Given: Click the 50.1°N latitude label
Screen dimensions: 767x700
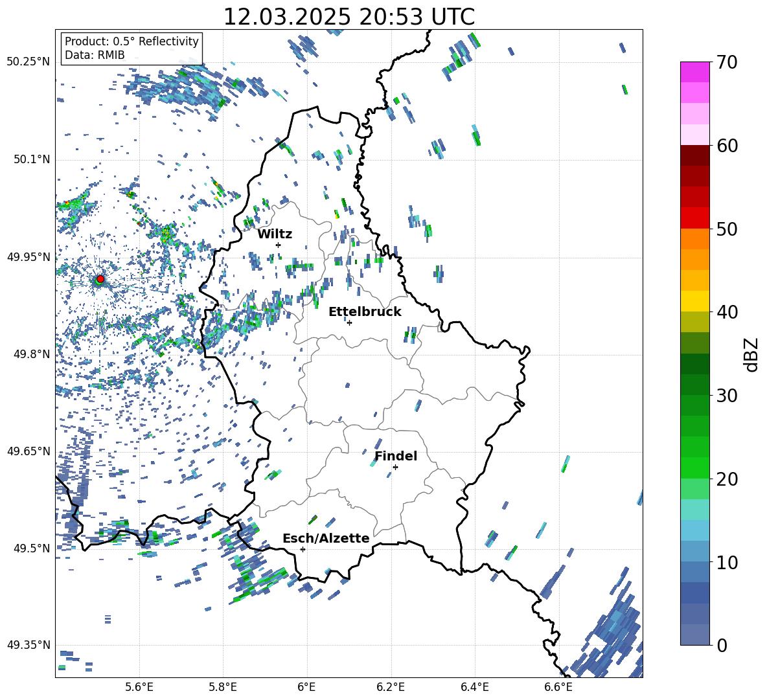Looking at the screenshot, I should click(31, 159).
